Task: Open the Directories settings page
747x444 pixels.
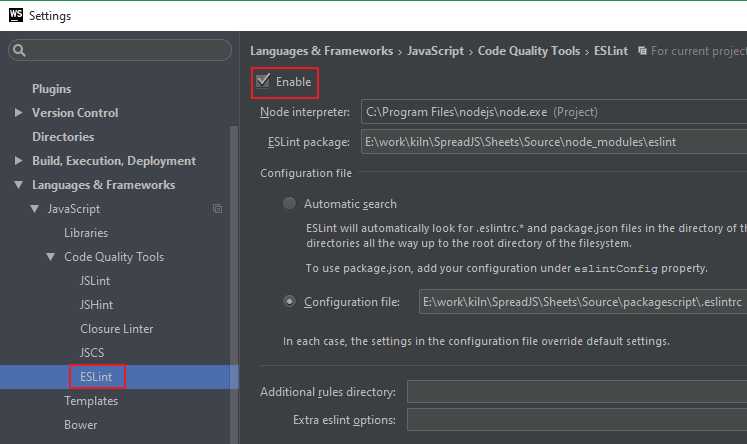Action: (x=63, y=137)
